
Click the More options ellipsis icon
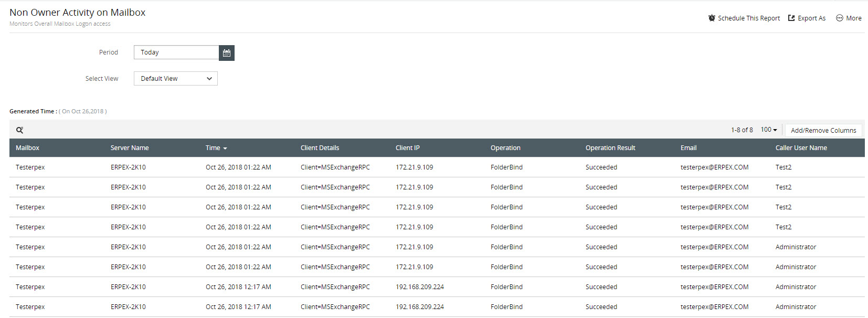(840, 18)
